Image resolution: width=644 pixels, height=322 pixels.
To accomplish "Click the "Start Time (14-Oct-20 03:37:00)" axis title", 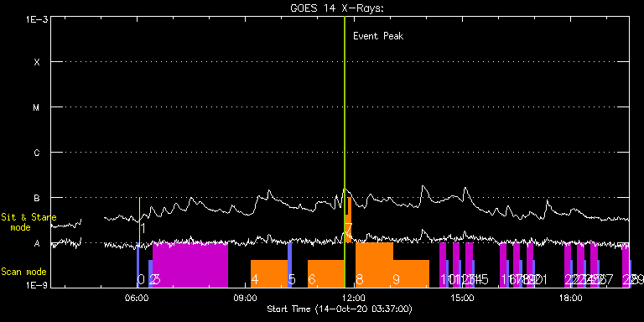I will pyautogui.click(x=340, y=309).
